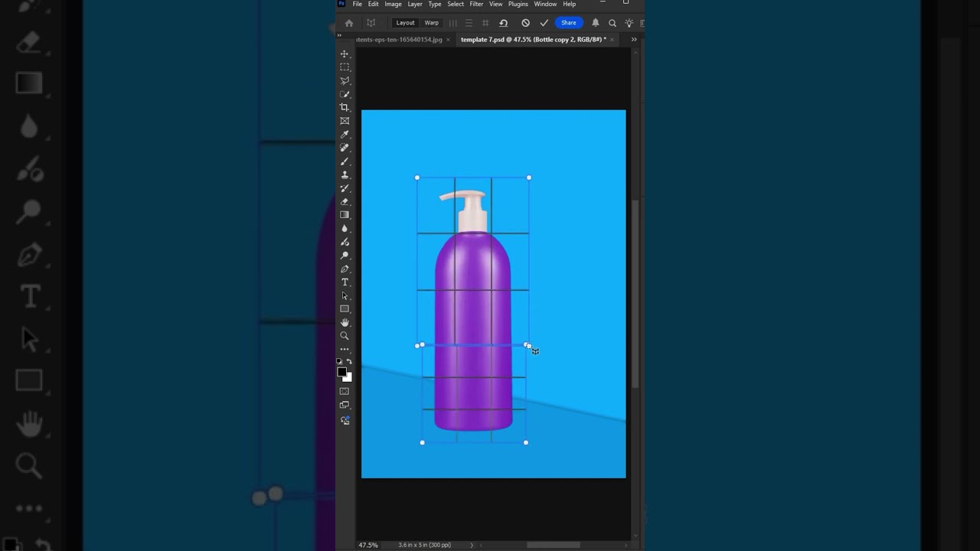Cancel the transform with the circle-slash icon
This screenshot has height=551, width=980.
525,23
